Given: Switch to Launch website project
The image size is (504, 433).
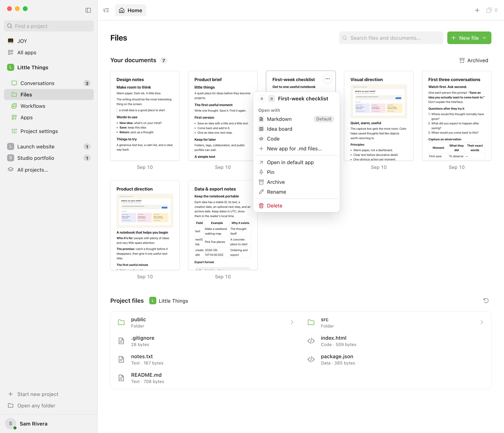Looking at the screenshot, I should pos(49,147).
